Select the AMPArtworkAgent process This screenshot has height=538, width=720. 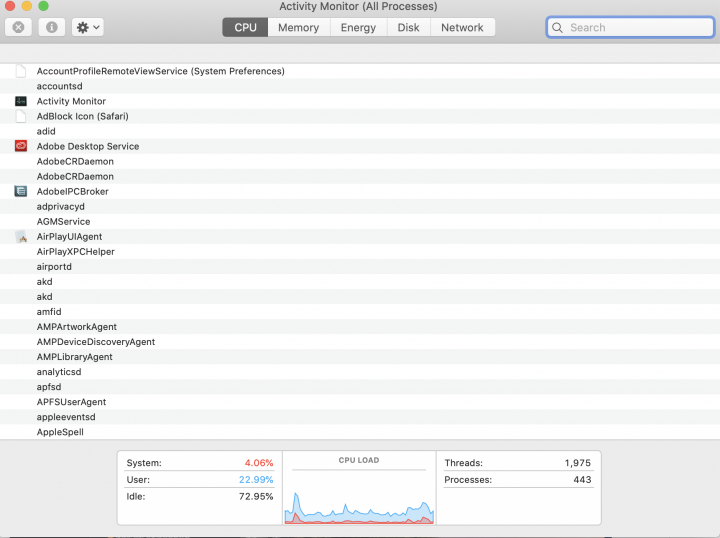(x=77, y=327)
